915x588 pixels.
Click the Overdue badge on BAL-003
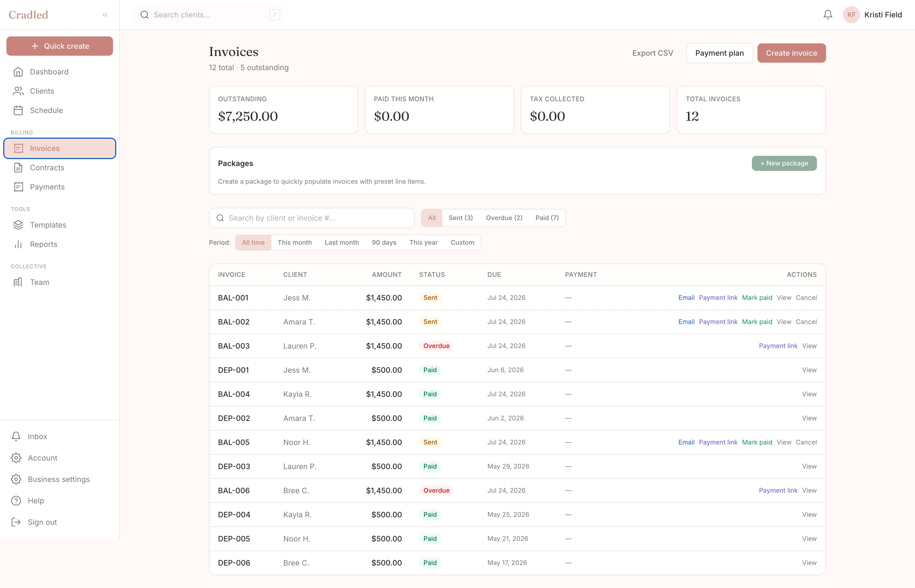[436, 346]
